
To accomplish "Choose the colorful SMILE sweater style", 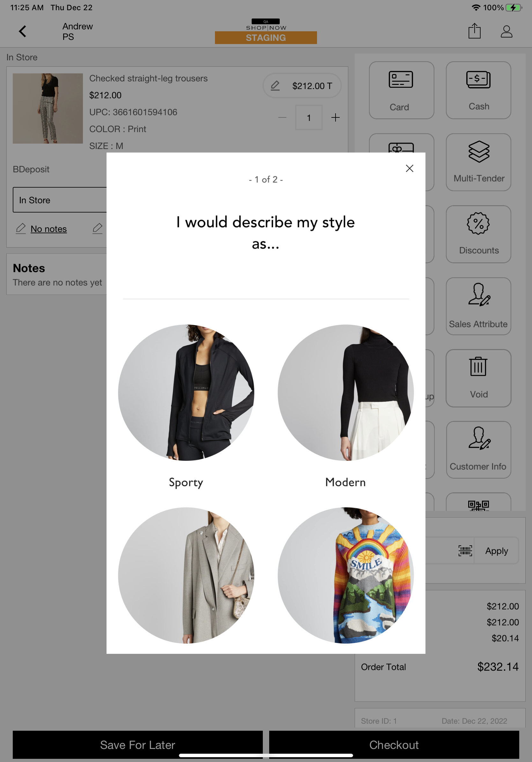I will click(x=346, y=575).
